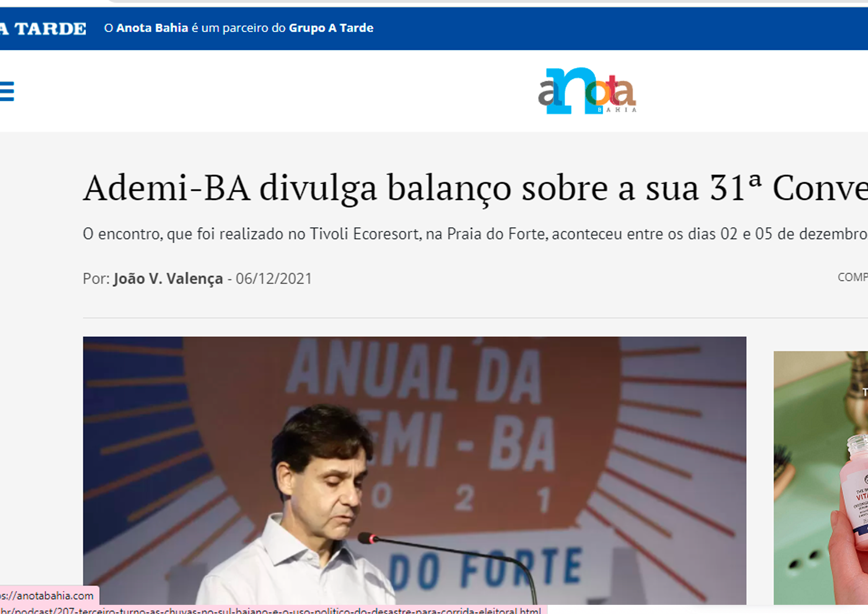Select the Tivoli Ecoresort subtitle text
This screenshot has width=868, height=614.
475,234
